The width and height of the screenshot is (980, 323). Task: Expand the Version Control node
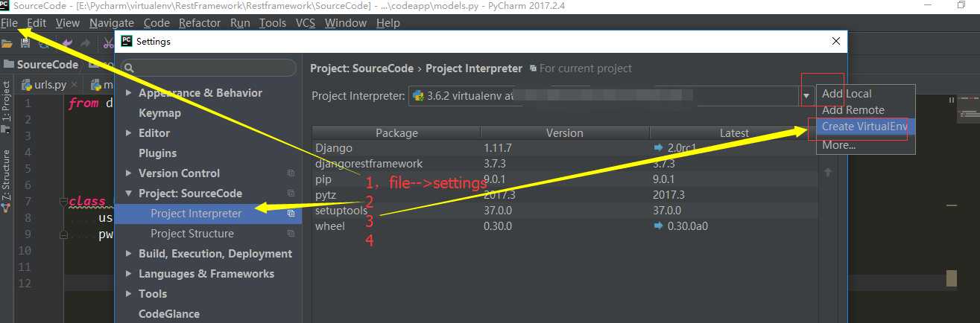(x=129, y=173)
